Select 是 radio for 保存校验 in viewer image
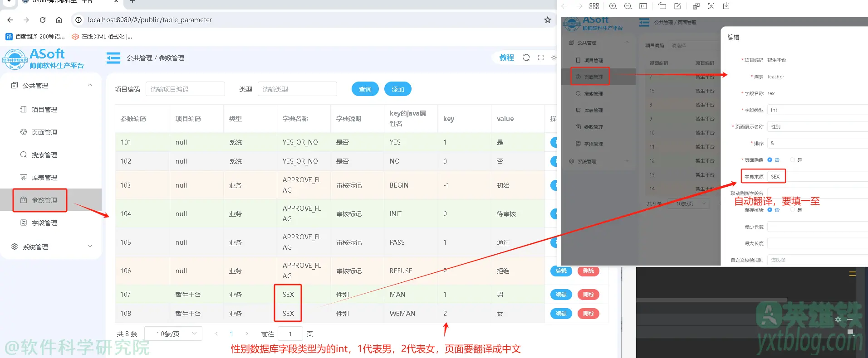Viewport: 868px width, 358px height. [792, 210]
